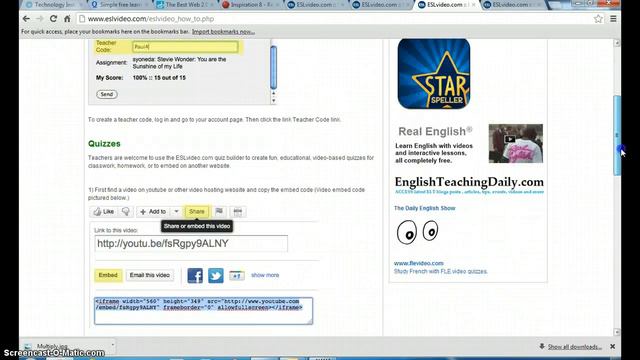Share the video on Facebook
Viewport: 640px width, 360px height.
coord(195,276)
